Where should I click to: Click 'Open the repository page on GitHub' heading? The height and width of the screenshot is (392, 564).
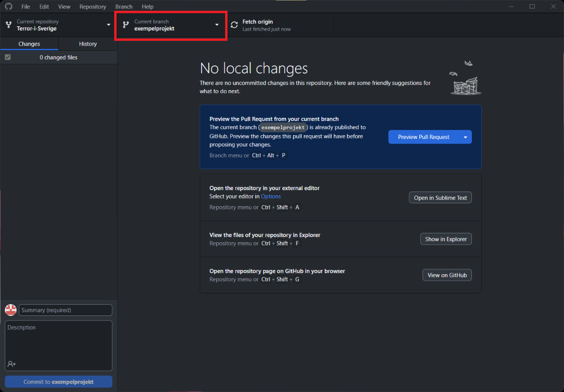pyautogui.click(x=277, y=271)
